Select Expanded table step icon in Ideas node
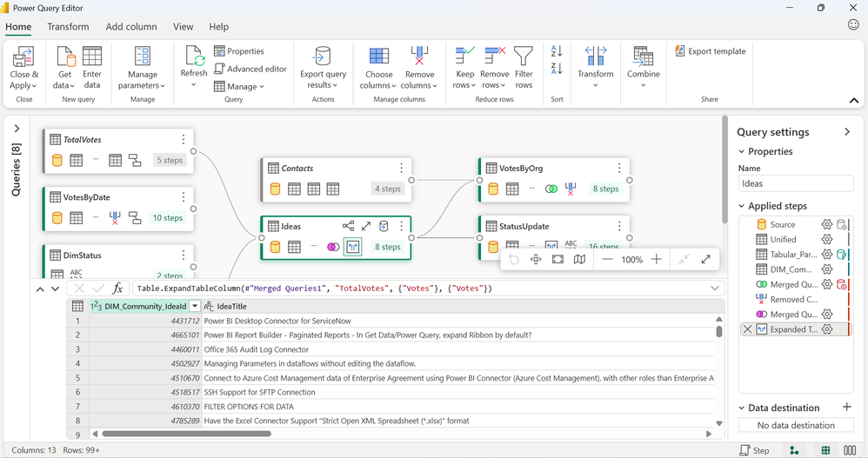The width and height of the screenshot is (868, 458). point(352,247)
